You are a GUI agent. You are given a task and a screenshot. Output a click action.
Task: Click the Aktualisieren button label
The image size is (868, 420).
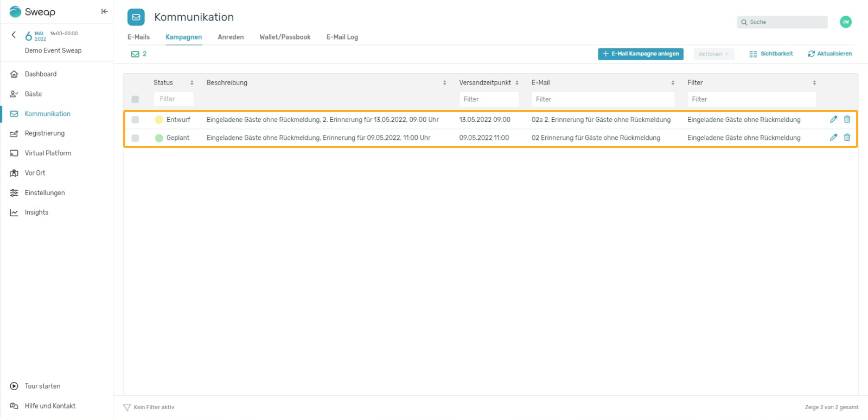(x=834, y=54)
